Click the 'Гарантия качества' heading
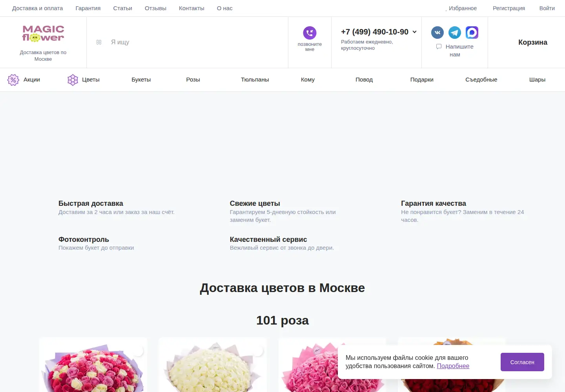The height and width of the screenshot is (392, 565). tap(433, 203)
